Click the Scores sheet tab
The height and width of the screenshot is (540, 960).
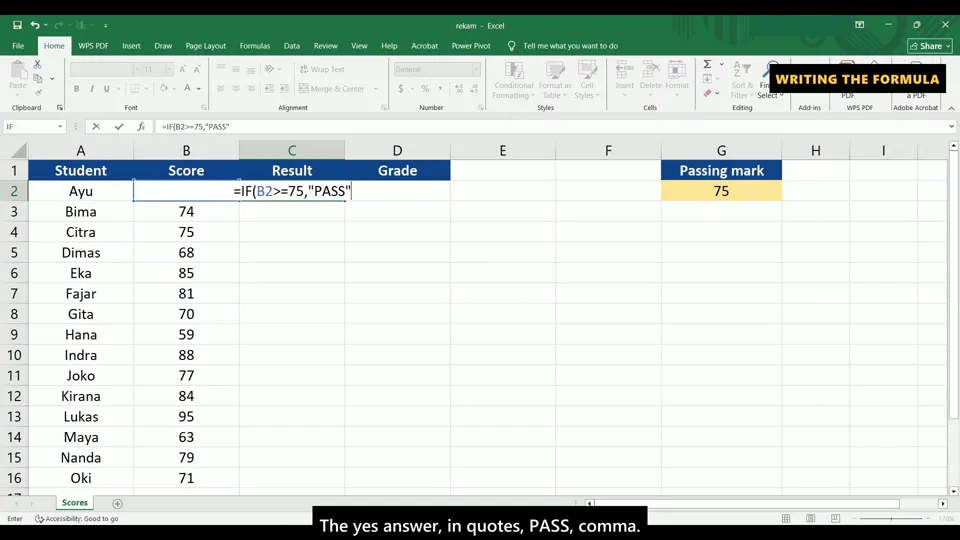click(75, 503)
